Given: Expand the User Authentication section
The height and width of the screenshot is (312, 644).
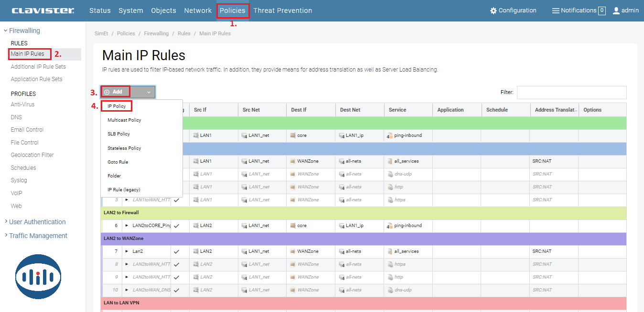Looking at the screenshot, I should [5, 222].
